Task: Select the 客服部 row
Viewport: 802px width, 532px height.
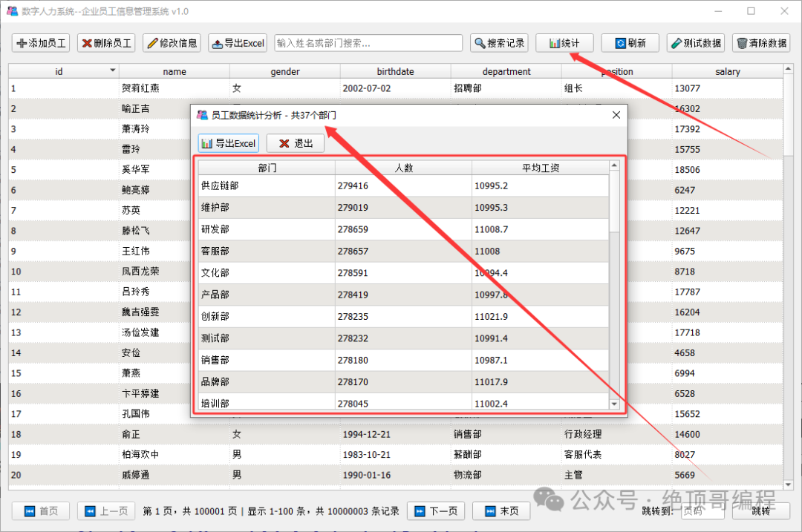Action: pyautogui.click(x=403, y=251)
